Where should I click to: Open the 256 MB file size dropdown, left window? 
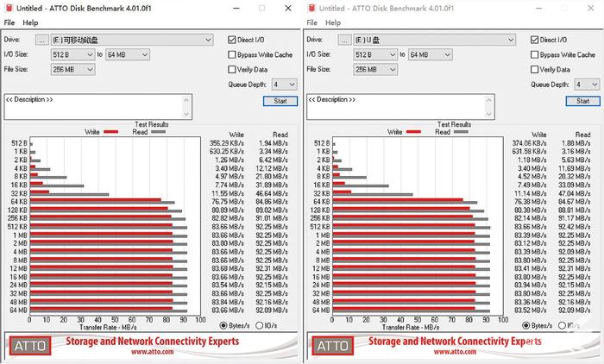click(x=72, y=69)
